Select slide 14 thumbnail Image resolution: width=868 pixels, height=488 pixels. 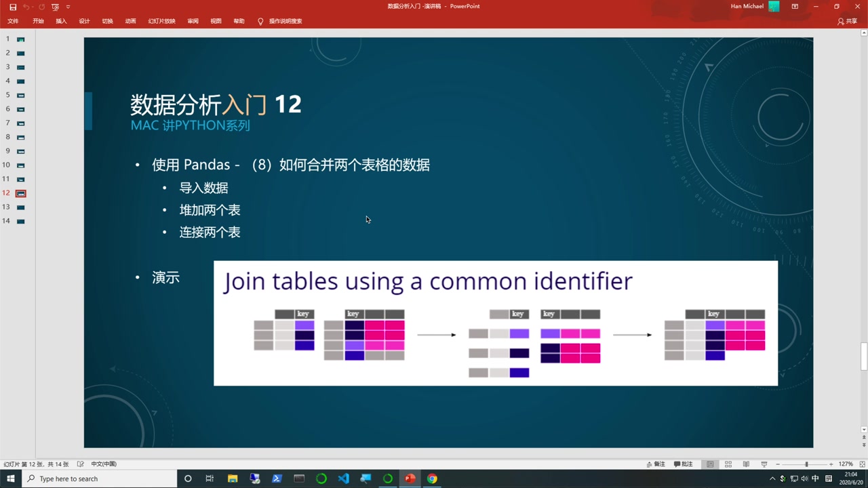(x=21, y=221)
